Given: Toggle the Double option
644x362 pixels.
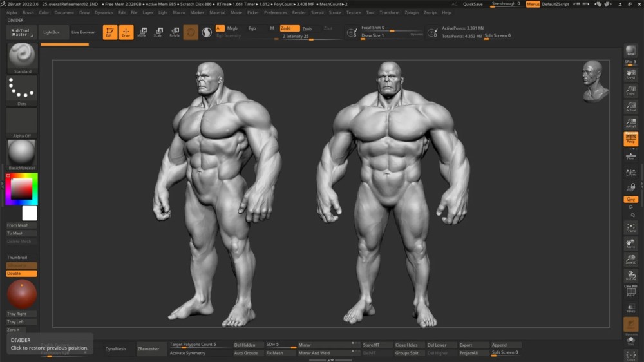Looking at the screenshot, I should click(x=21, y=274).
